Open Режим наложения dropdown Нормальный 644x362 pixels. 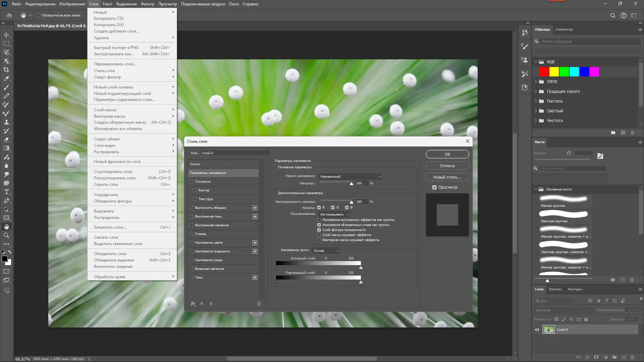[350, 177]
